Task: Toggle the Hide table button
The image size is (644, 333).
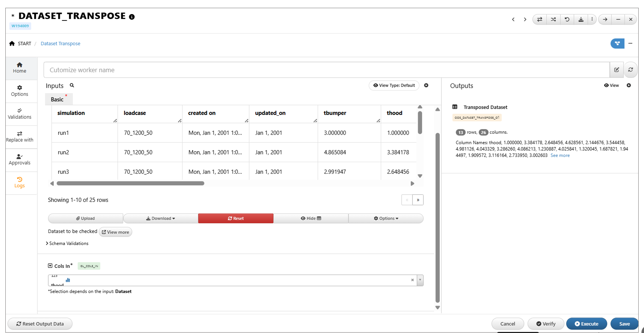Action: point(311,218)
